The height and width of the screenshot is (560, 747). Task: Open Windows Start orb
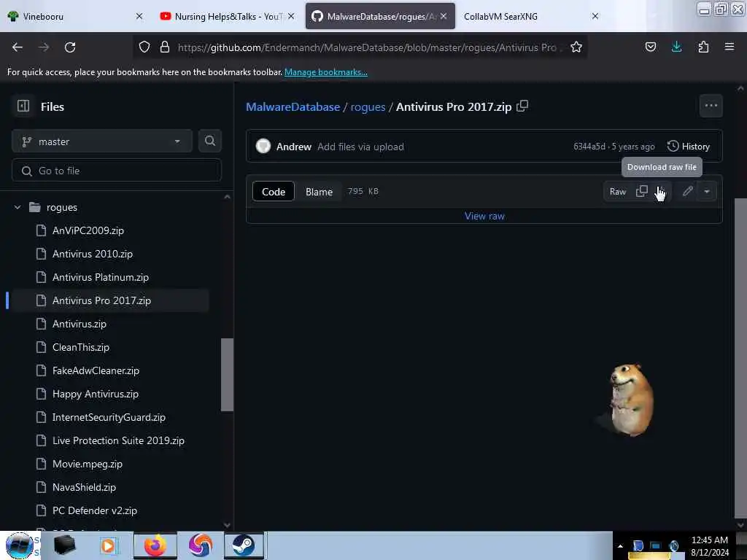[20, 545]
